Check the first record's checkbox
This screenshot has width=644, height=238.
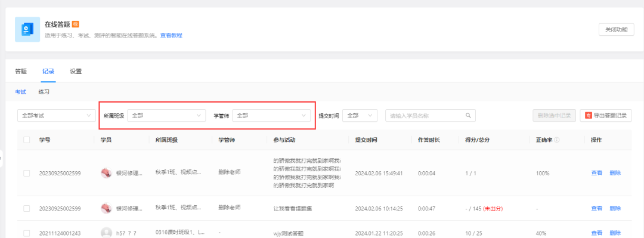[x=27, y=174]
